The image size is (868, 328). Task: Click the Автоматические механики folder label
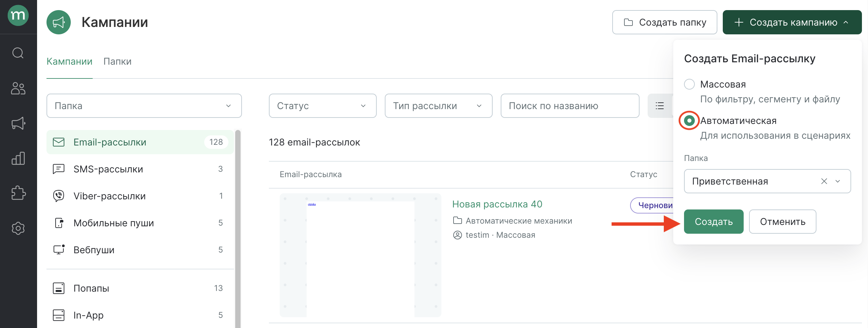coord(519,221)
